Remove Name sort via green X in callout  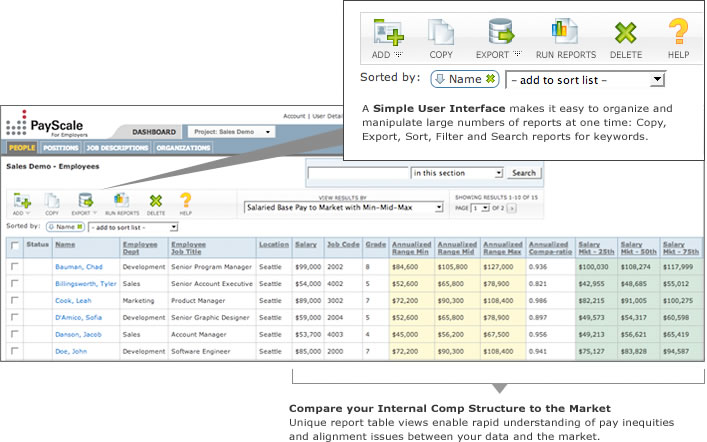click(490, 79)
